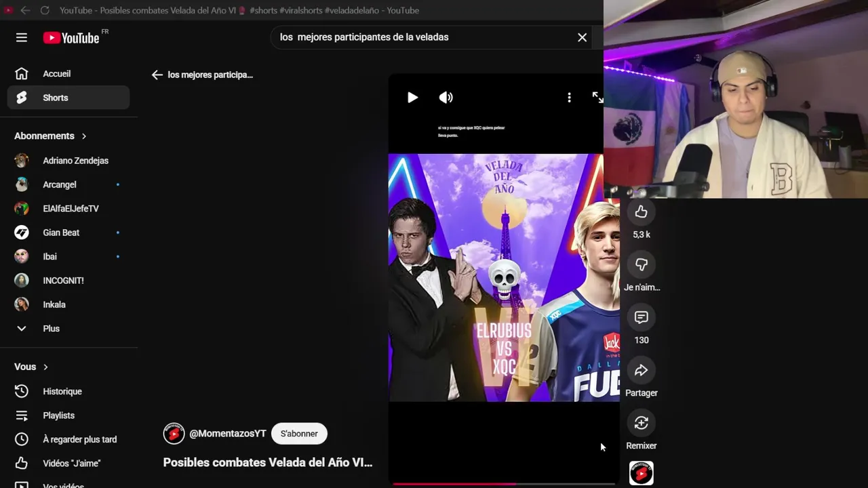
Task: Share the Short via Partager
Action: pos(642,371)
